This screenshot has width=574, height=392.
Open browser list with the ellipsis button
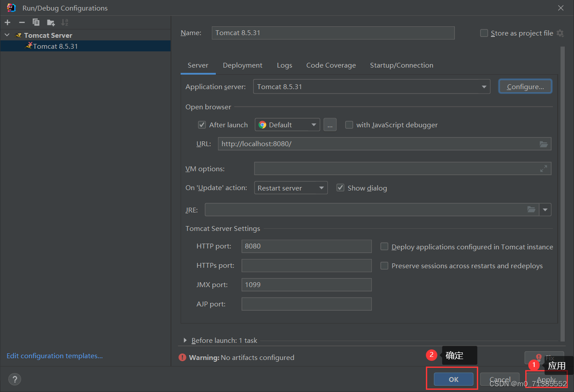[330, 125]
